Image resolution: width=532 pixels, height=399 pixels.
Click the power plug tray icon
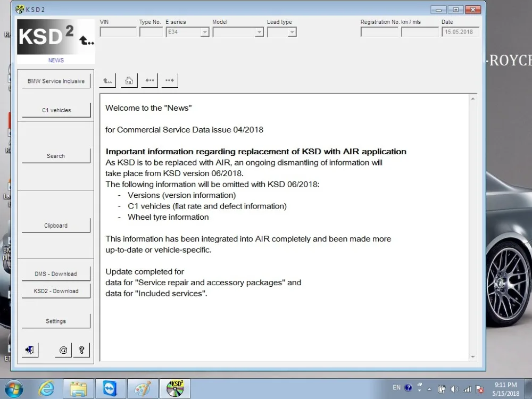442,389
